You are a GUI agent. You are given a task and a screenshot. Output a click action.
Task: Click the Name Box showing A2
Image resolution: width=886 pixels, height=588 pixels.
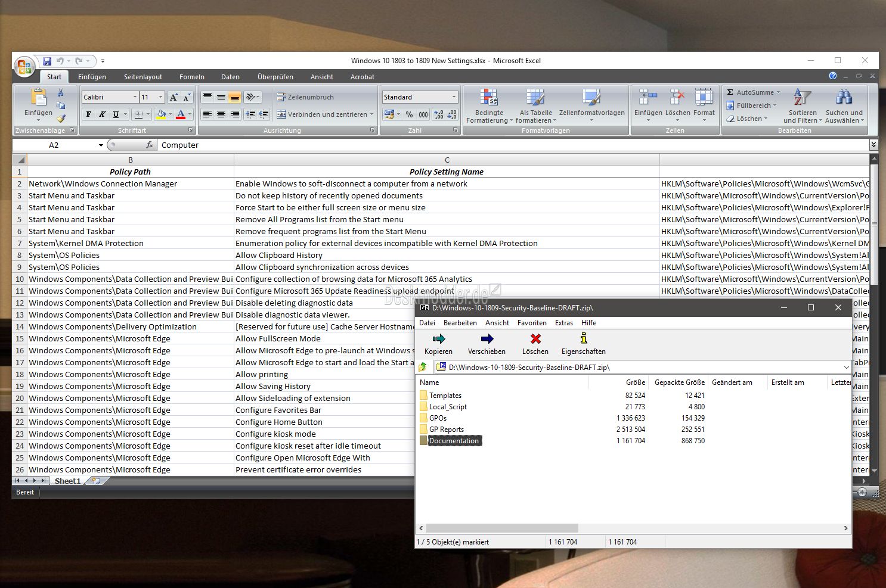[54, 145]
